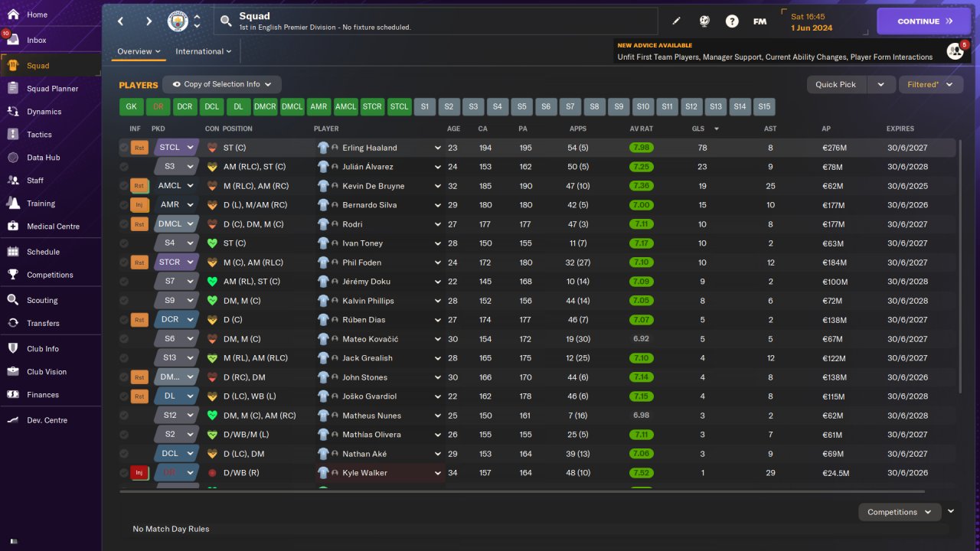Open Competitions in the sidebar
The width and height of the screenshot is (980, 551).
51,275
